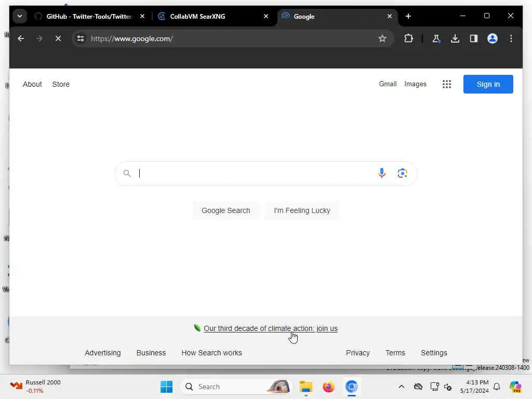Open a new browser tab

point(408,16)
